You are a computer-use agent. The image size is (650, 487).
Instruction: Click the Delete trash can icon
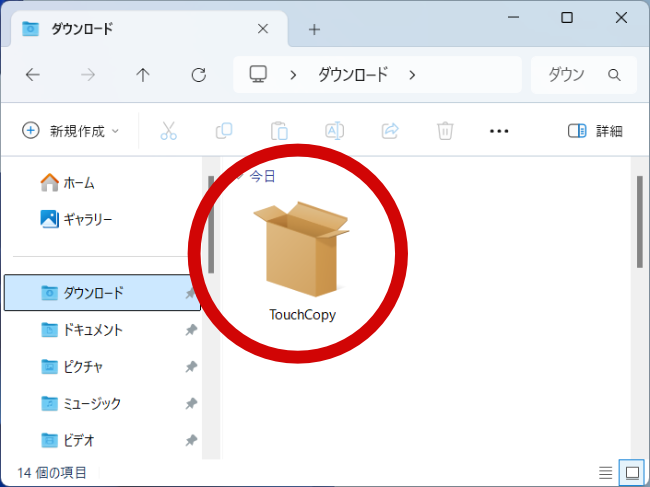[445, 131]
